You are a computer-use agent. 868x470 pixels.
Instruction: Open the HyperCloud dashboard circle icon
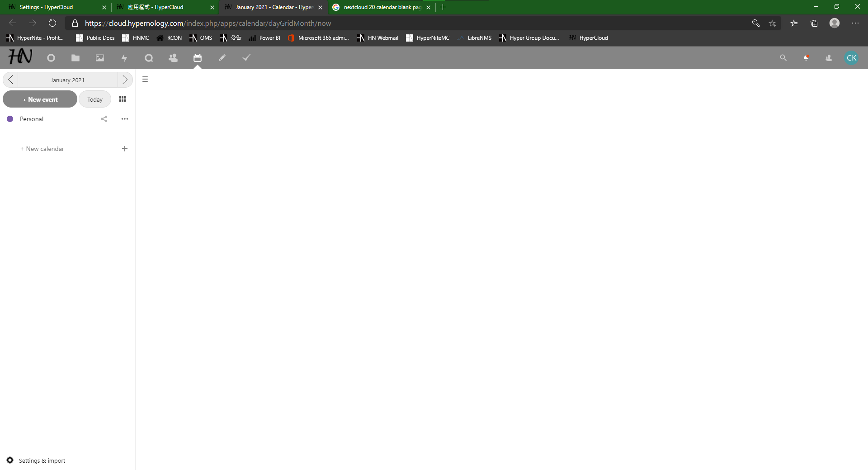point(51,58)
